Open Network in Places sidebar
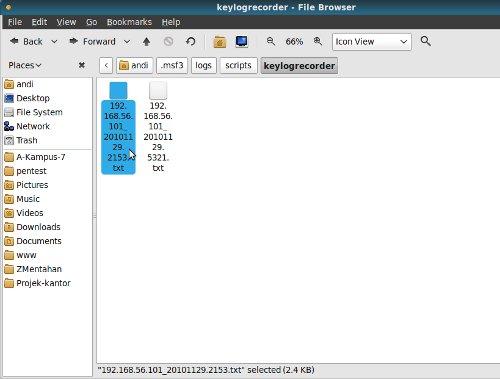 27,126
